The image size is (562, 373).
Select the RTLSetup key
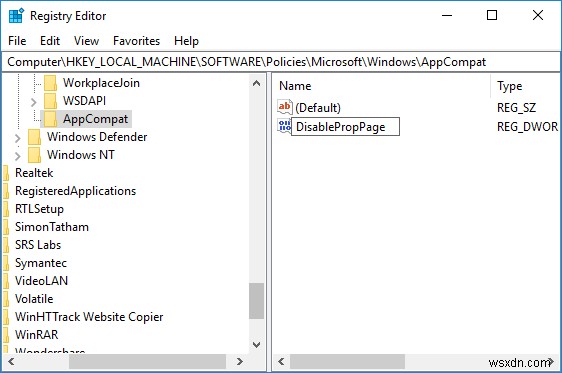pyautogui.click(x=39, y=209)
